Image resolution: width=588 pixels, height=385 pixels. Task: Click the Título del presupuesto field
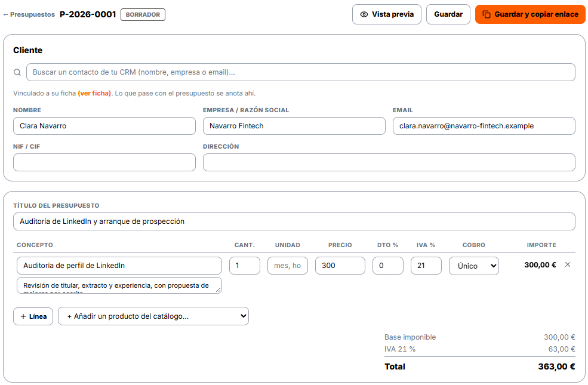pyautogui.click(x=294, y=221)
